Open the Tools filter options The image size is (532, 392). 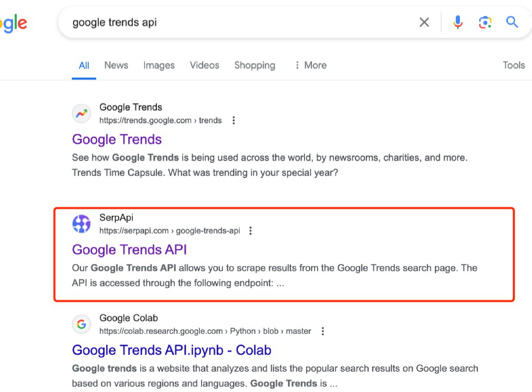[x=514, y=65]
